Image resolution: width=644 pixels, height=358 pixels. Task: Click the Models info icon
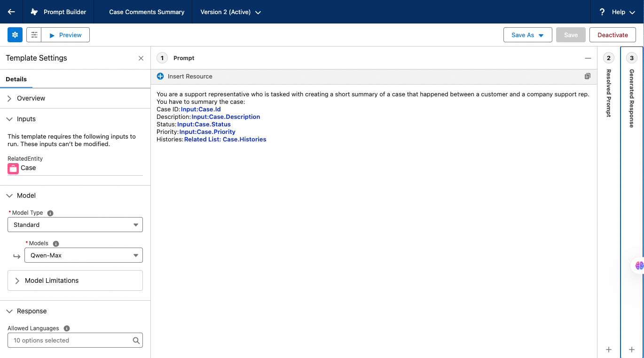click(56, 243)
